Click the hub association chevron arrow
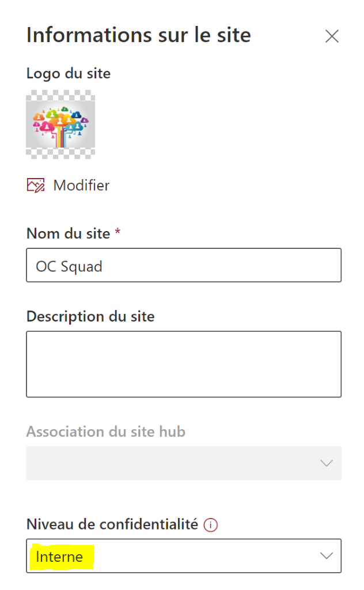Viewport: 364px width, 590px height. 327,463
